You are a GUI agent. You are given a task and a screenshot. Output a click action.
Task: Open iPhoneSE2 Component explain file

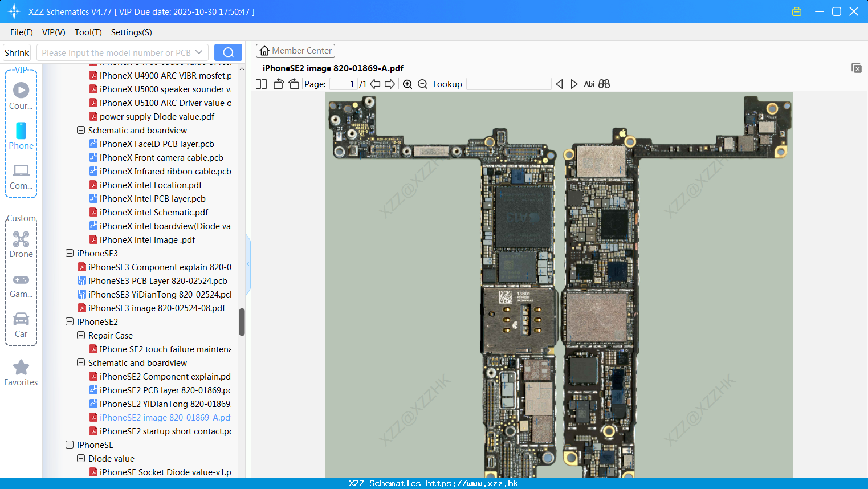tap(165, 377)
